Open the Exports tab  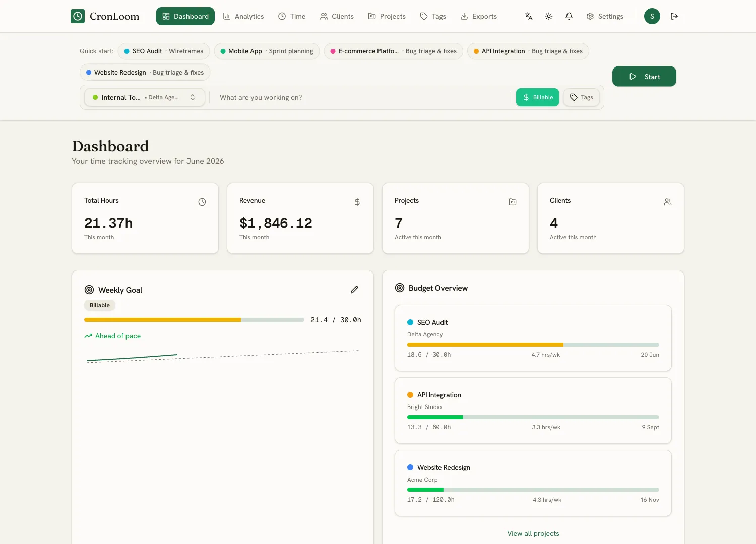point(478,16)
